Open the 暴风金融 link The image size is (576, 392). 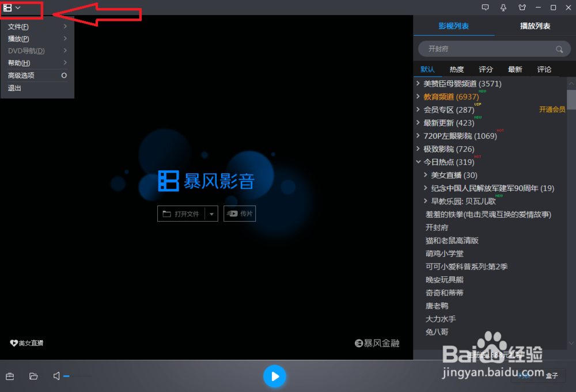click(x=377, y=343)
